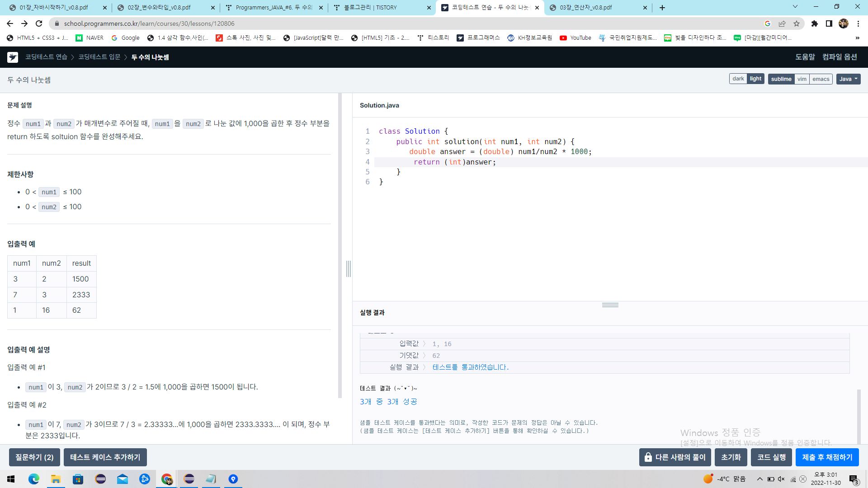Enable emacs keybindings in the editor
Screen dimensions: 868x488
click(x=821, y=79)
